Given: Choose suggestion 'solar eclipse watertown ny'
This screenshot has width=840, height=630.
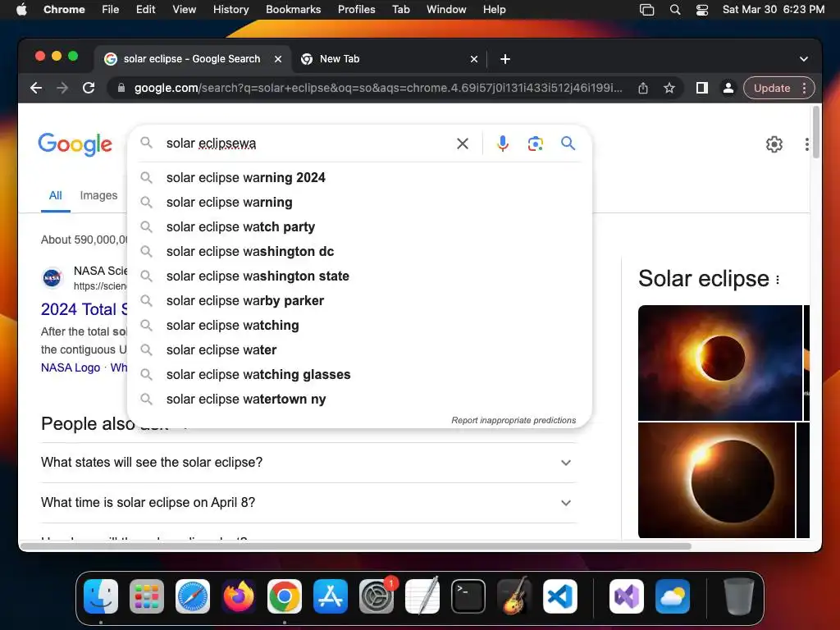Looking at the screenshot, I should (359, 399).
